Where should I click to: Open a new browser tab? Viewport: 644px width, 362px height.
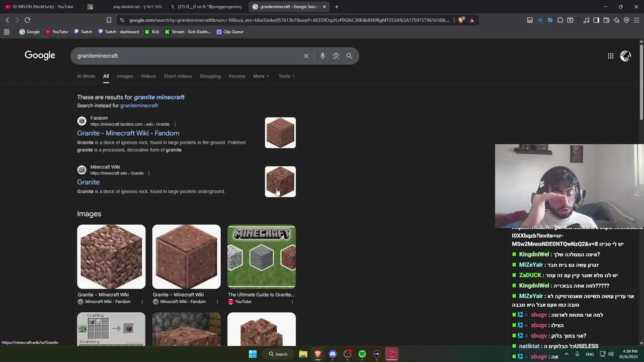pyautogui.click(x=337, y=7)
